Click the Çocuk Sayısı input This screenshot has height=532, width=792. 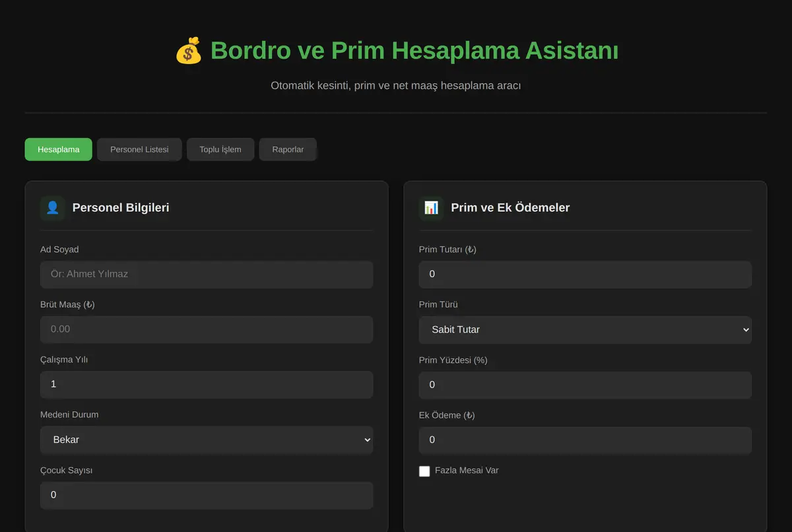tap(207, 495)
